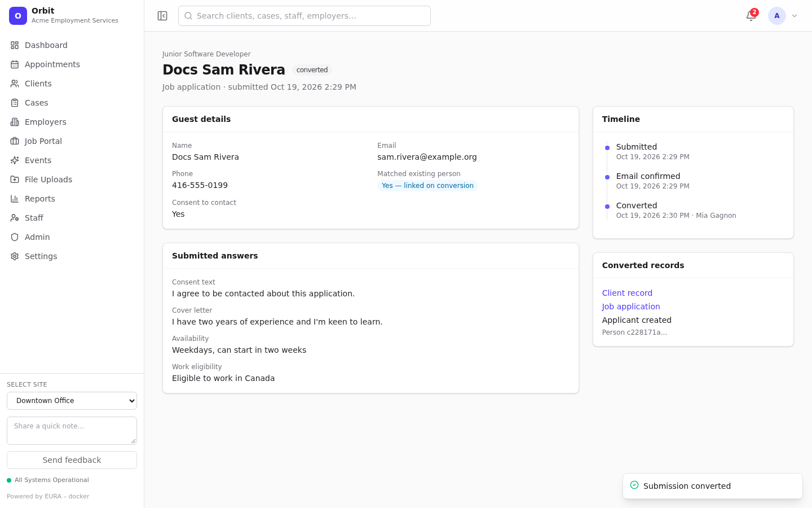Screen dimensions: 812x508
Task: Click 'Person c228171a...' text
Action: coord(634,332)
